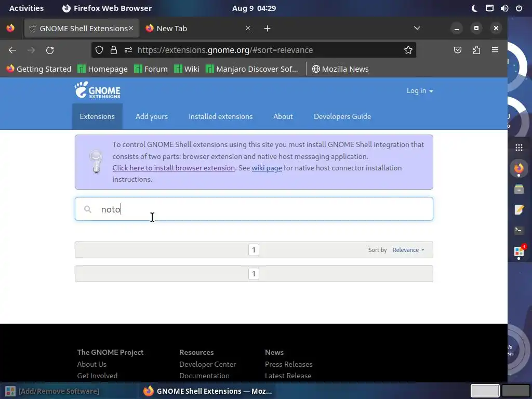Click the GNOME Extensions logo

(x=97, y=90)
